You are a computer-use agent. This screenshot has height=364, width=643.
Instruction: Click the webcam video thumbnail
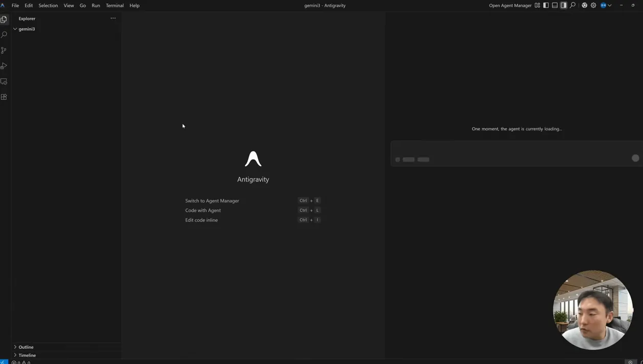click(x=593, y=310)
